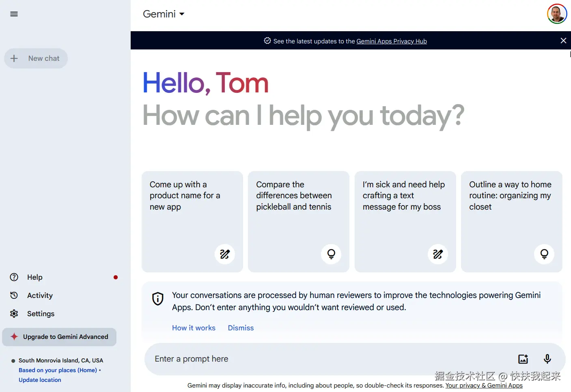Open Your privacy & Gemini Apps link
The width and height of the screenshot is (571, 392).
coord(484,386)
